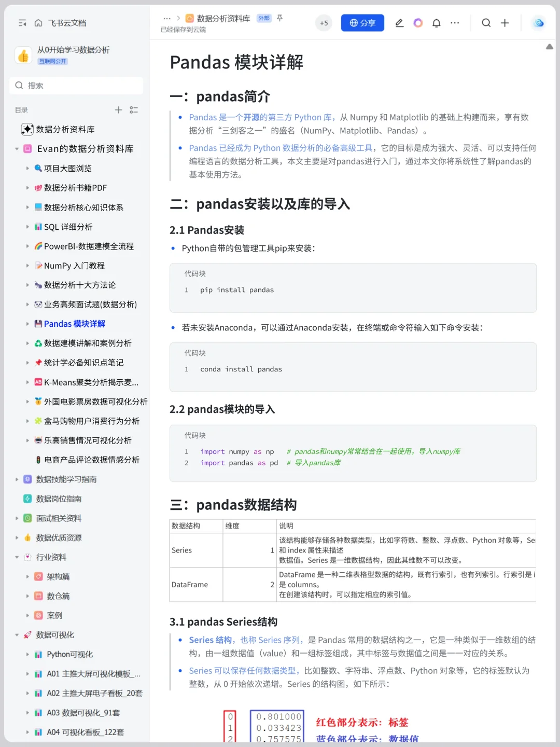Add a new page with the plus icon next to 目录
The image size is (560, 747).
[x=119, y=110]
